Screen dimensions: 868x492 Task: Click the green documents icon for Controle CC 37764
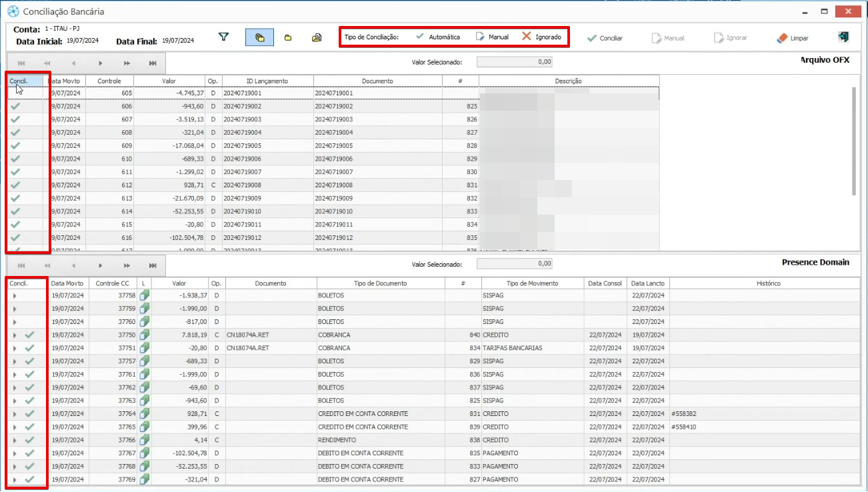point(144,414)
